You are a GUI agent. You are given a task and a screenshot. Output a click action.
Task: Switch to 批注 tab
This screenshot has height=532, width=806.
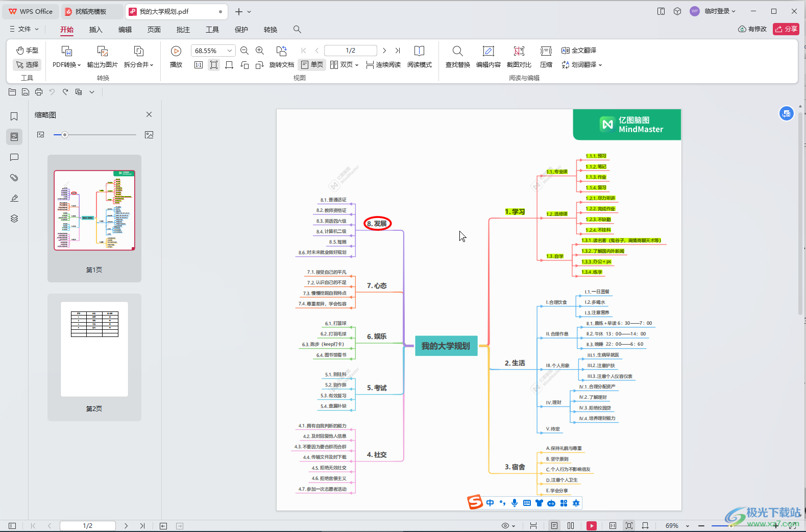tap(183, 30)
